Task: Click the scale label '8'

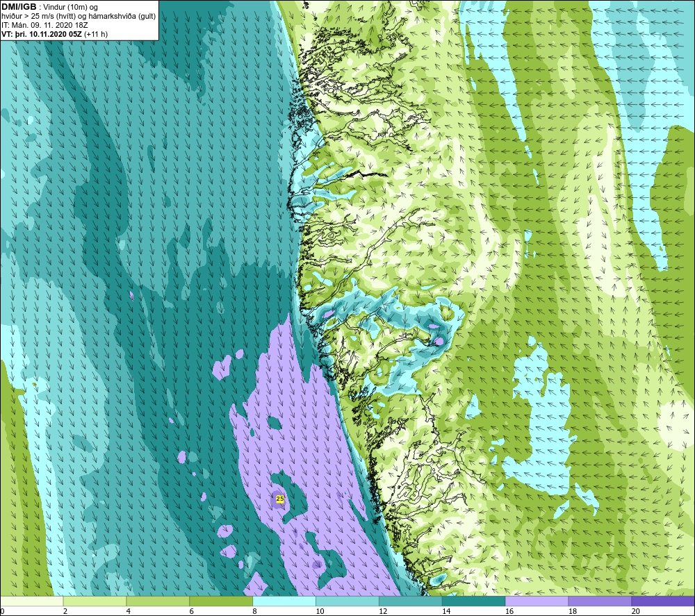Action: 254,611
